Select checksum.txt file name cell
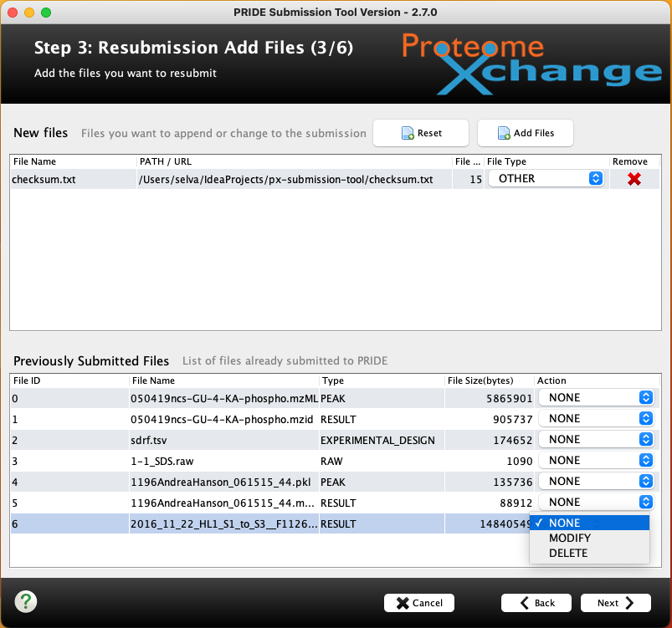Image resolution: width=672 pixels, height=628 pixels. [74, 180]
